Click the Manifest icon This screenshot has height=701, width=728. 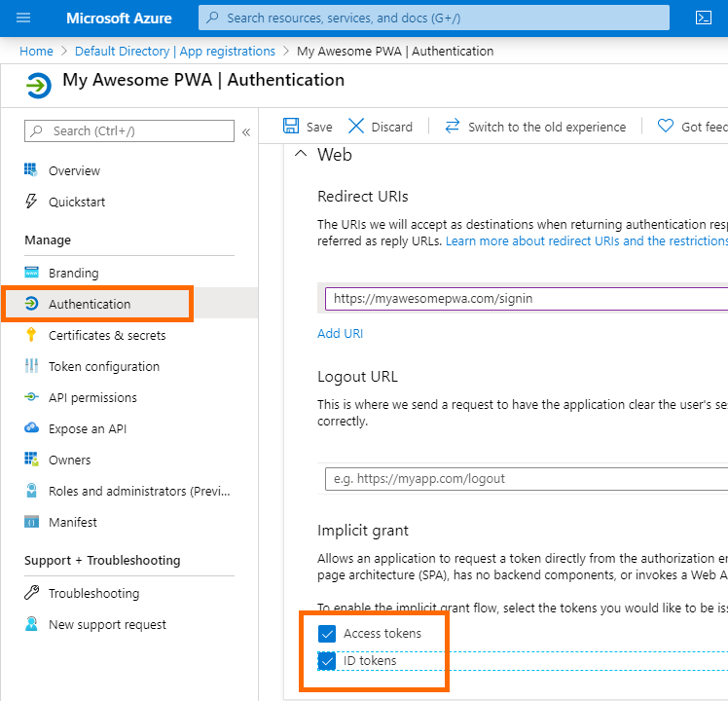[31, 522]
